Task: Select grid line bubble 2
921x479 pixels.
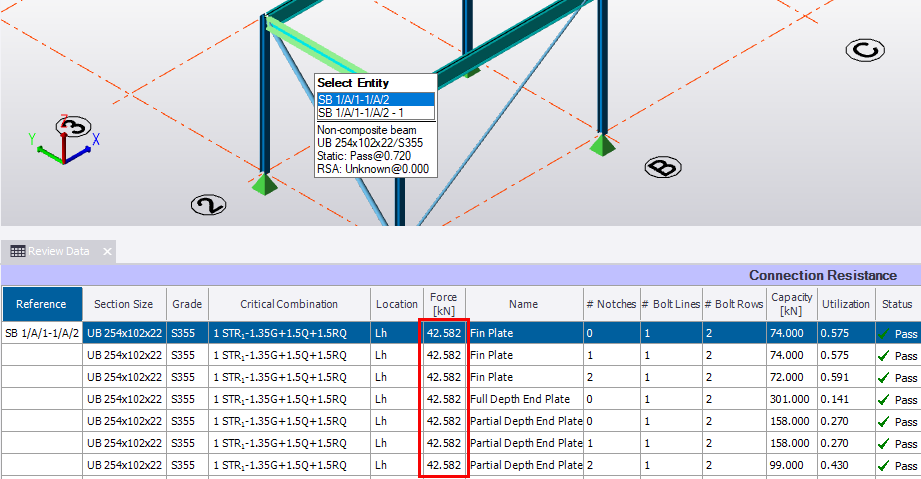Action: 208,205
